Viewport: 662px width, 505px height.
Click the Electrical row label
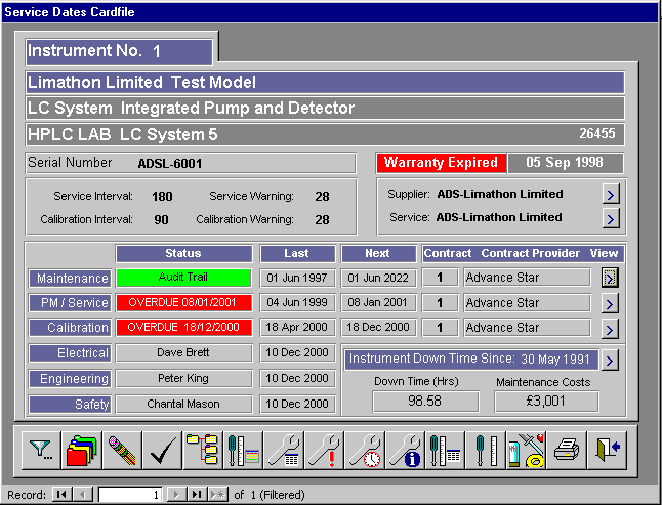[71, 353]
